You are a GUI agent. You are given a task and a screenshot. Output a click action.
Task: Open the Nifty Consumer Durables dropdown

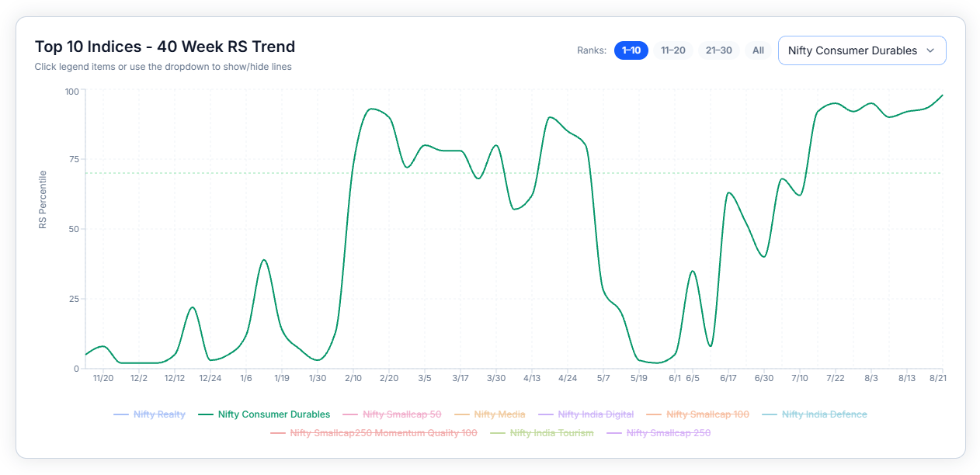(862, 50)
